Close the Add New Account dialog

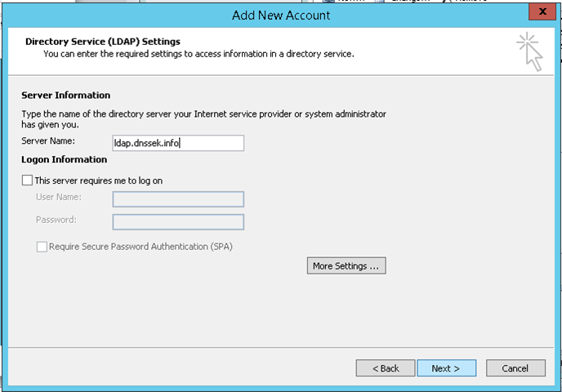coord(537,13)
